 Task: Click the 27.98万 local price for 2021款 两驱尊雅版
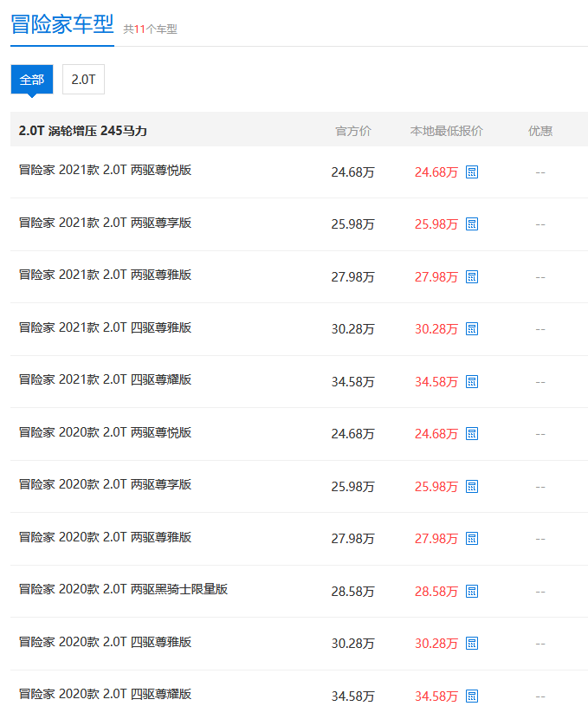pyautogui.click(x=436, y=277)
